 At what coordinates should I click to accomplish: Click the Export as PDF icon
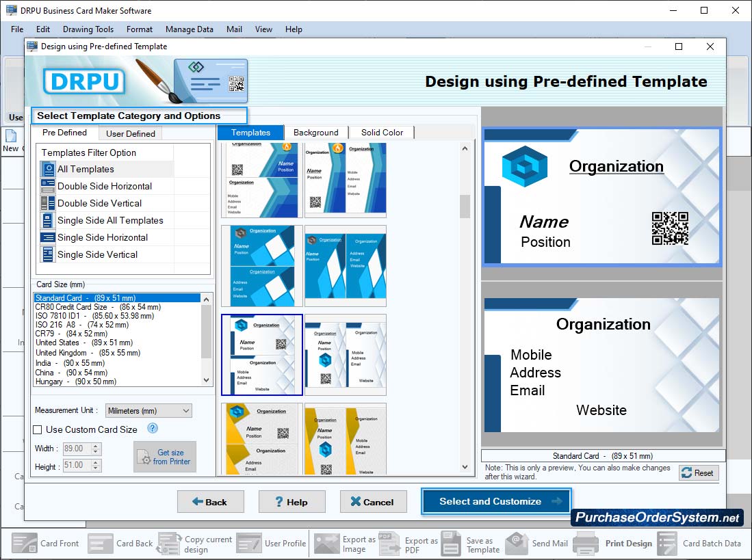[x=389, y=543]
